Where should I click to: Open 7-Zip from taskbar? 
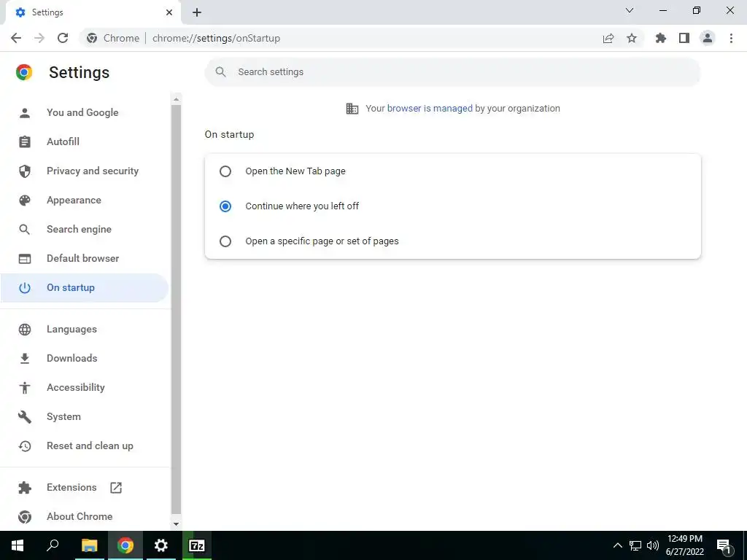click(x=197, y=545)
